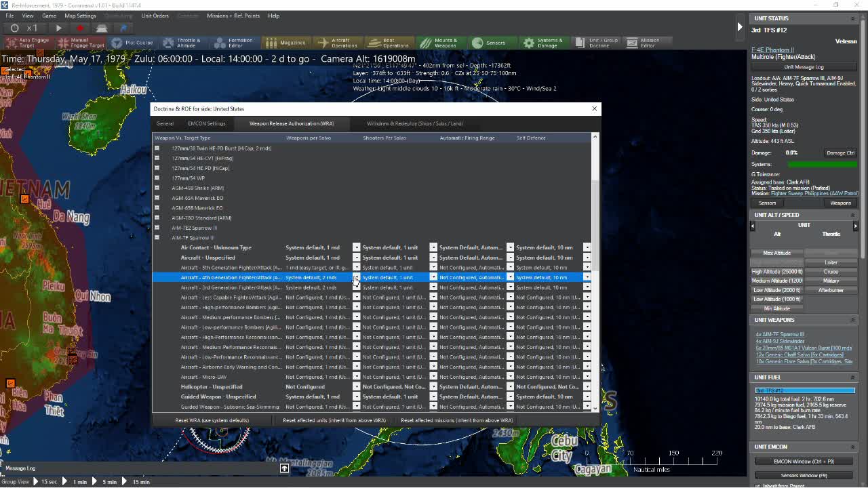Open Weapons per Salvo dropdown for Helicopter - Unspecified

click(356, 387)
